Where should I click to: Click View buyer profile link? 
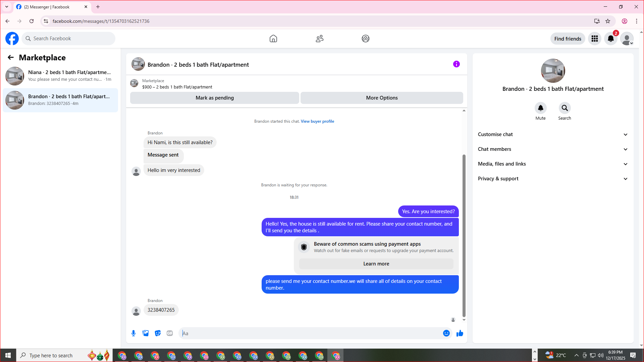click(x=317, y=121)
